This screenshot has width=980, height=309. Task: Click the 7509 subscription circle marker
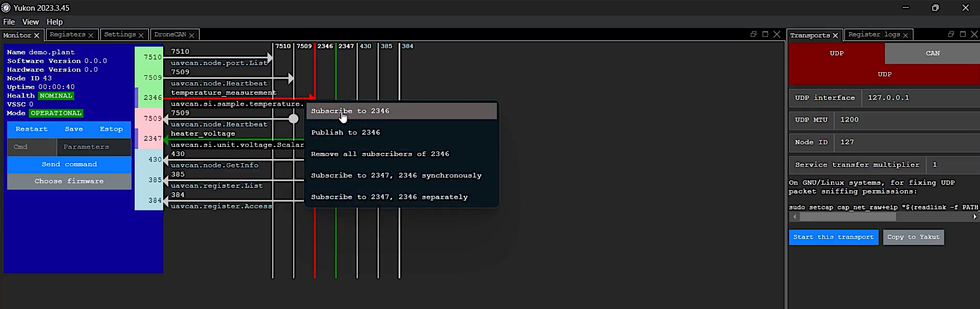pyautogui.click(x=293, y=119)
